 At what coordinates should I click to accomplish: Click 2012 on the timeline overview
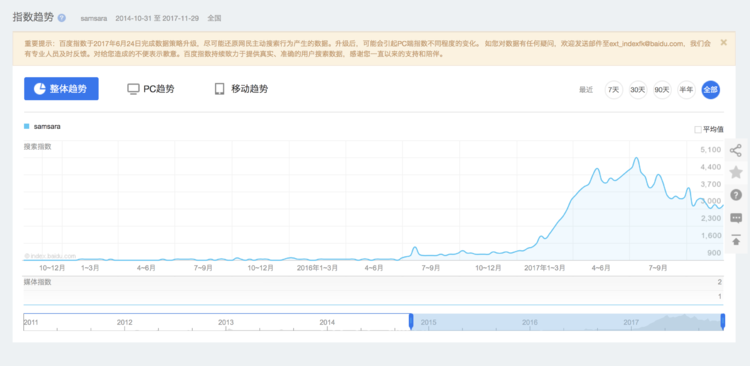pos(124,322)
